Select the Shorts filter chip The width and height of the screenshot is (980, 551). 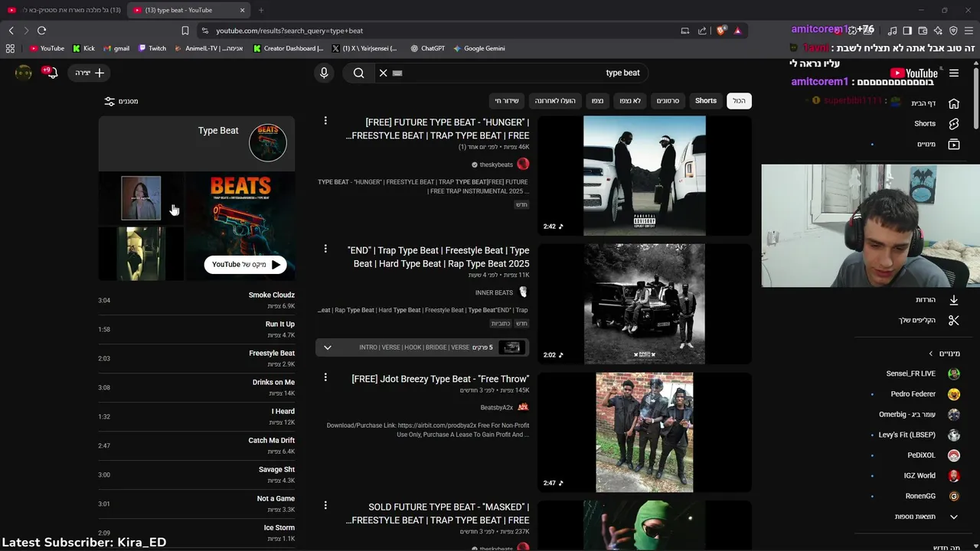click(x=706, y=101)
